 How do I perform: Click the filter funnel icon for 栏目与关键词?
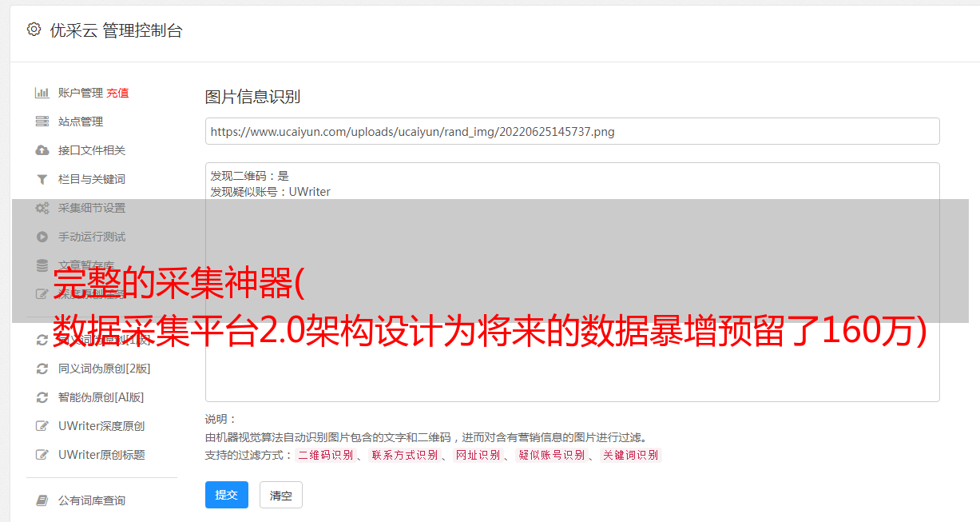click(x=42, y=179)
